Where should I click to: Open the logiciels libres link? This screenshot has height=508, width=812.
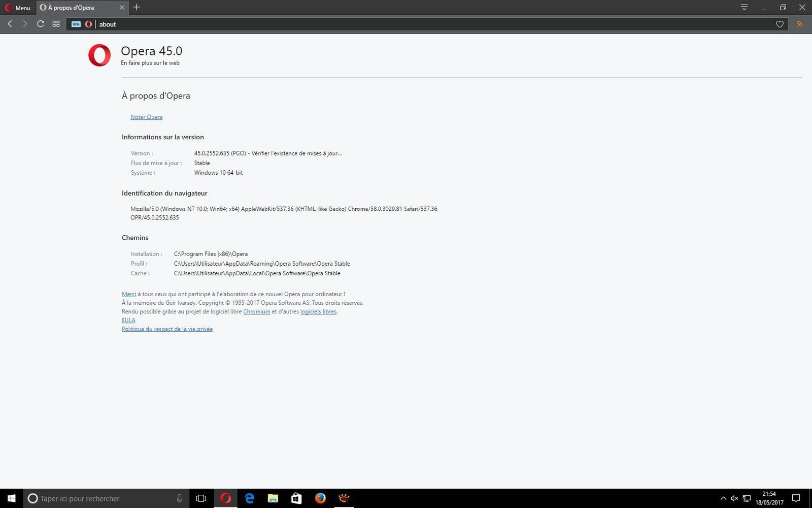pos(318,311)
